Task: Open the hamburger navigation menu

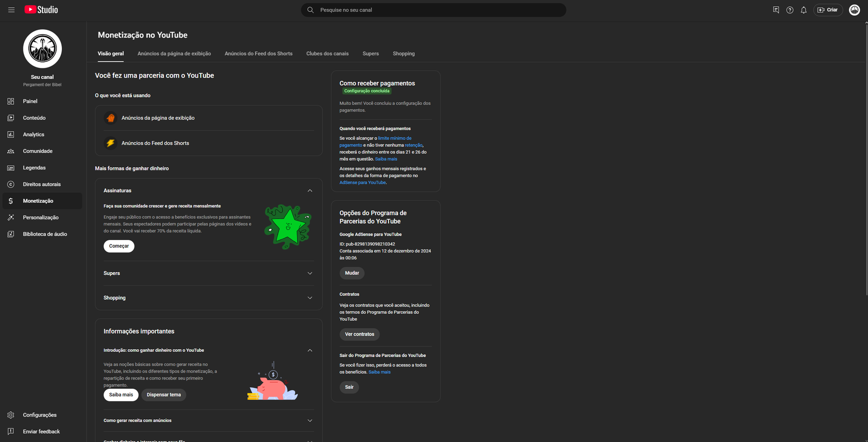Action: click(11, 10)
